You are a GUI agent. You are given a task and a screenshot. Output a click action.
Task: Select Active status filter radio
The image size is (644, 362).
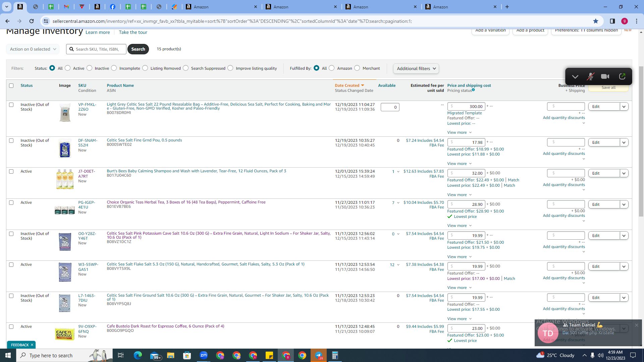pyautogui.click(x=68, y=68)
